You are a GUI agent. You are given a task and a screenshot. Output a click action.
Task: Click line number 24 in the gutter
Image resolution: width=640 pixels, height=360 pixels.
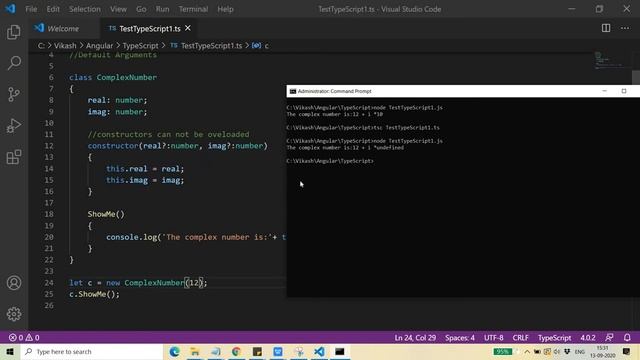click(x=49, y=282)
